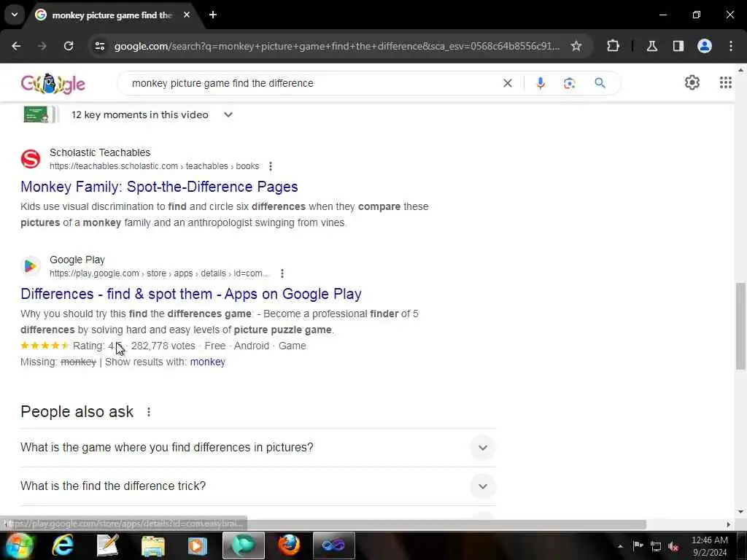
Task: Submit search with the magnifier icon
Action: click(x=600, y=83)
